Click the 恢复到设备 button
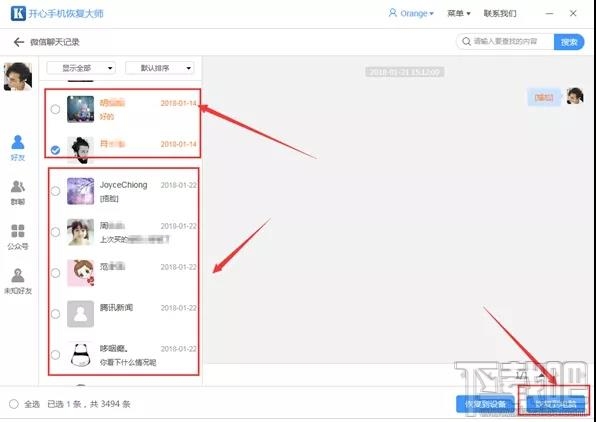Screen dimensions: 596x422 pyautogui.click(x=485, y=404)
